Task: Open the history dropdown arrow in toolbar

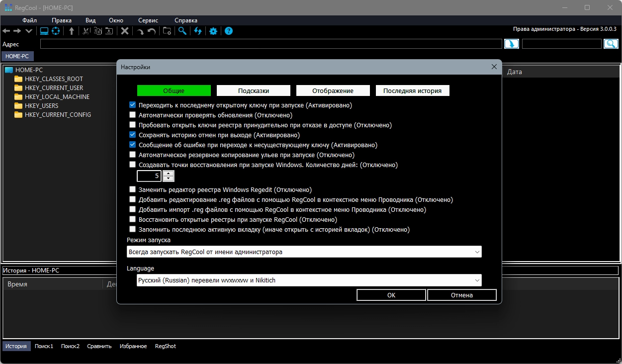Action: (29, 31)
